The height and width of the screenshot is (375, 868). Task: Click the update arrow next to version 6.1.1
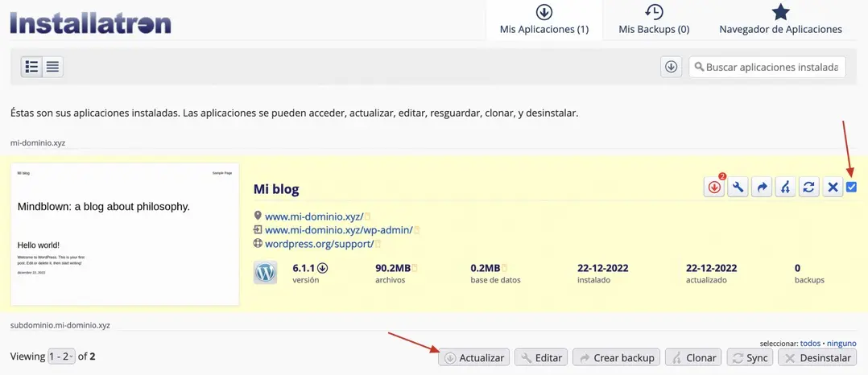click(323, 268)
